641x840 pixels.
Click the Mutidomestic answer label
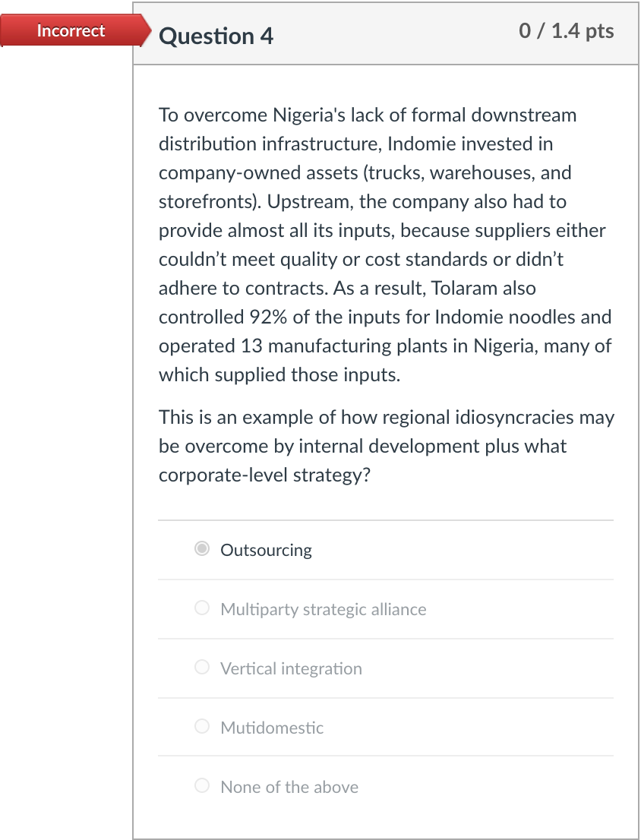(x=272, y=728)
